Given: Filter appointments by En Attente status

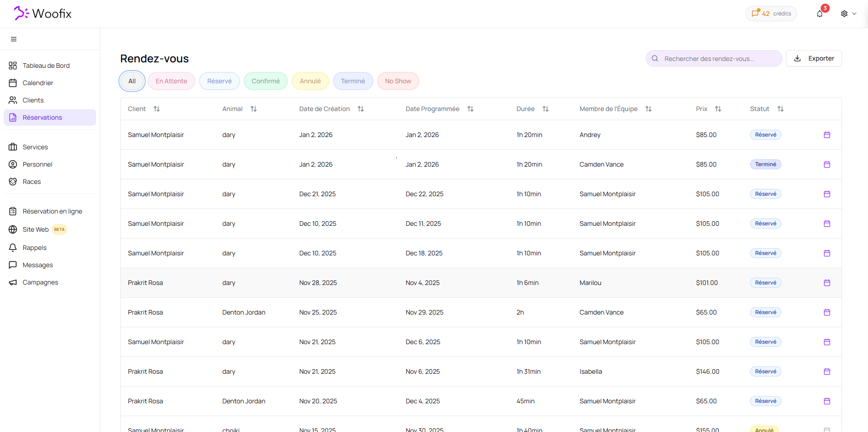Looking at the screenshot, I should tap(171, 81).
